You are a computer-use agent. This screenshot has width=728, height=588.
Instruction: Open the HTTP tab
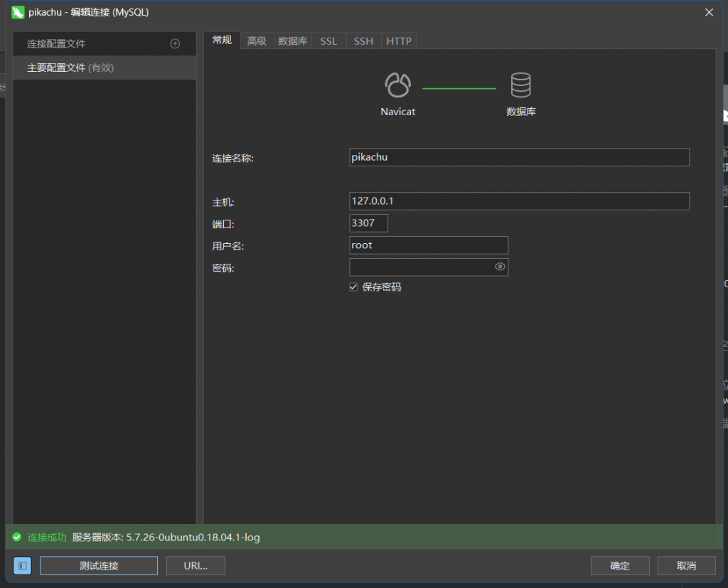[399, 41]
